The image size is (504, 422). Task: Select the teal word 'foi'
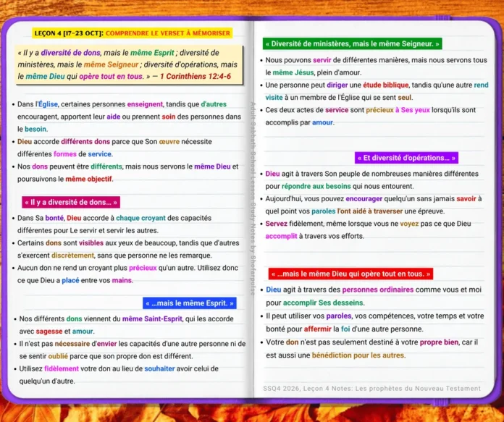coord(345,329)
